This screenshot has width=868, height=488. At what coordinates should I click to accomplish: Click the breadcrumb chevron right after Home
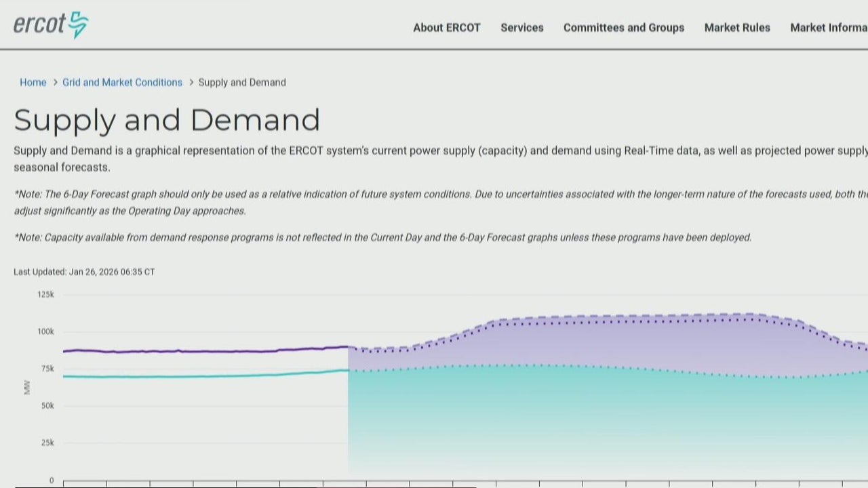[x=55, y=83]
